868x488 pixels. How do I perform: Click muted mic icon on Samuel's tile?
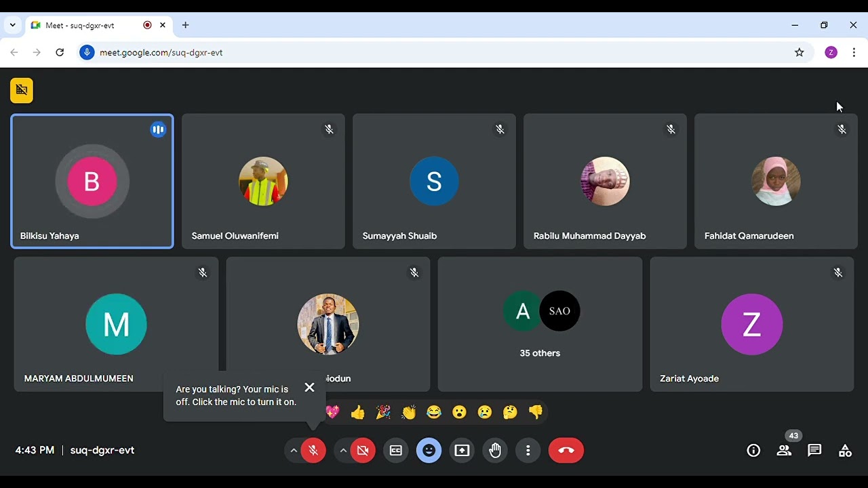[329, 129]
